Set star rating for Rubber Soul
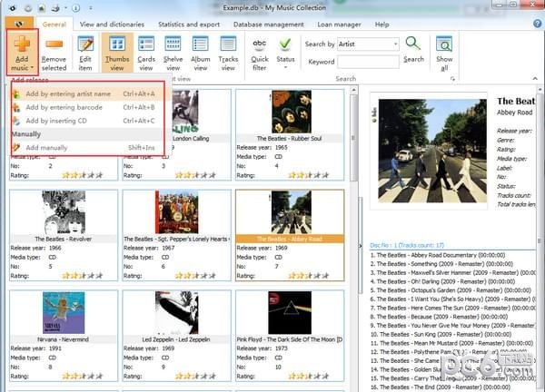Image resolution: width=545 pixels, height=392 pixels. [308, 175]
